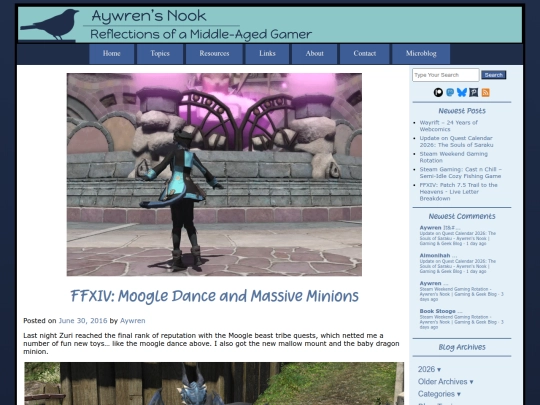Open FFXIV Patch 7.5 Live Letter Breakdown post
The image size is (540, 405).
[x=458, y=191]
